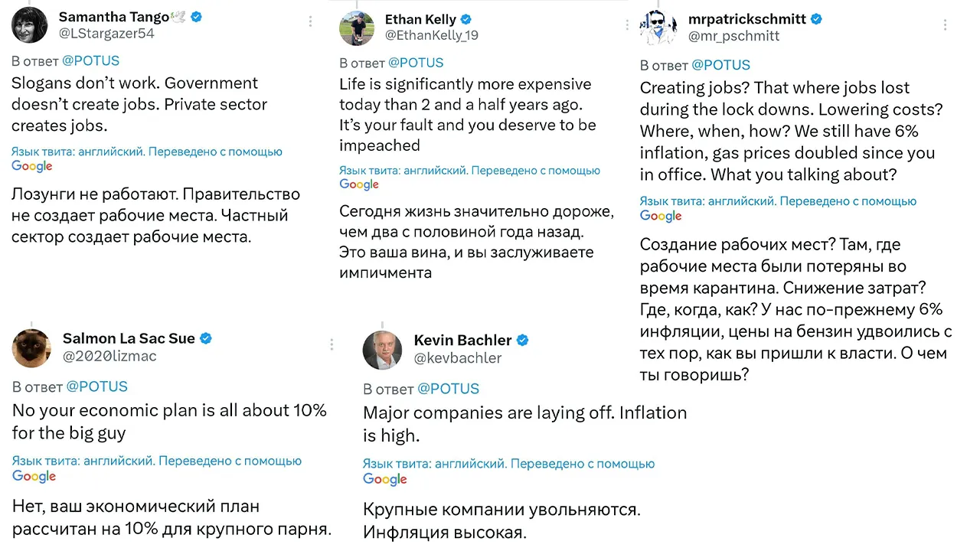Click the Google logo under Kevin Bachler's tweet

385,479
